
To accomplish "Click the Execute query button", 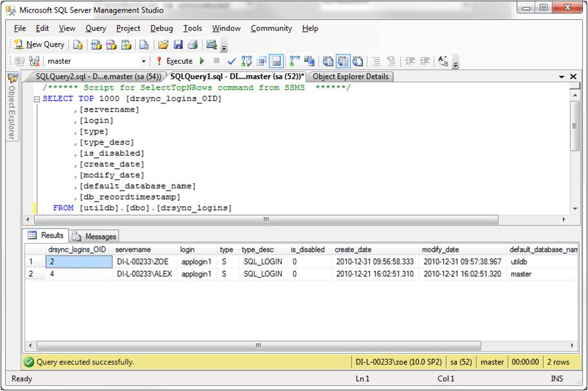I will (175, 61).
